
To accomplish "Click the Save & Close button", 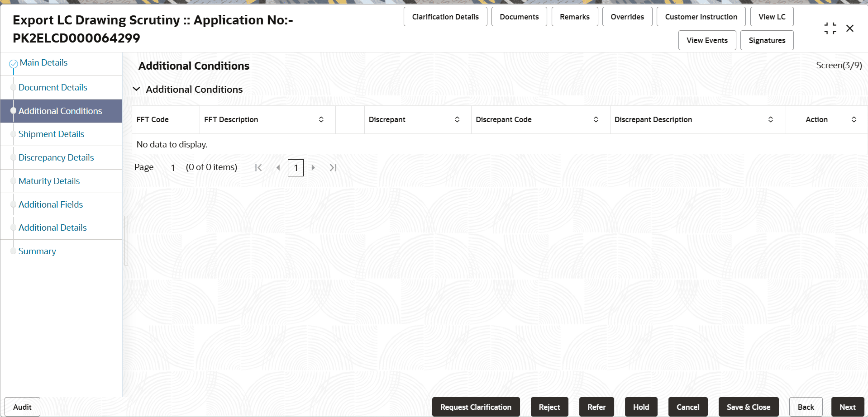I will 749,407.
